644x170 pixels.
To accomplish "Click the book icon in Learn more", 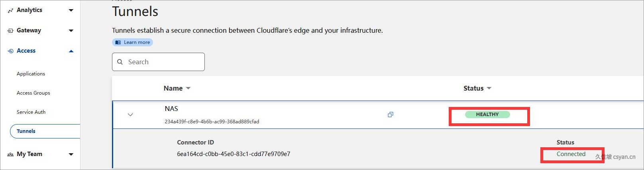I will [x=118, y=42].
